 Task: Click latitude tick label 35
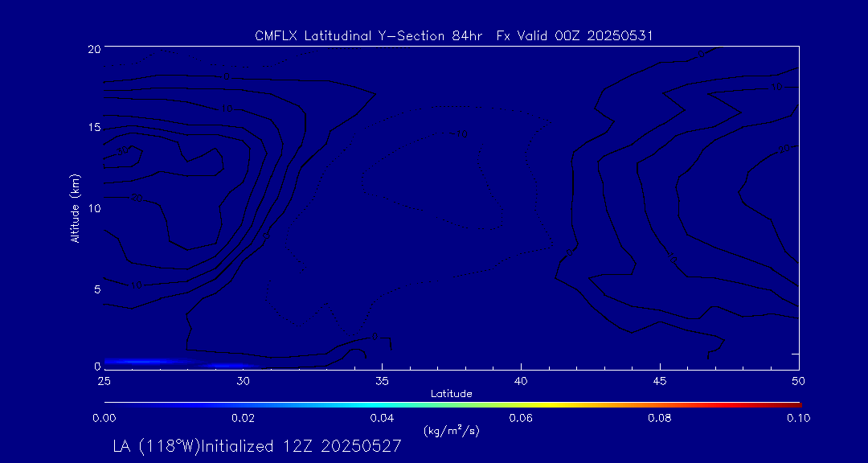click(x=382, y=381)
